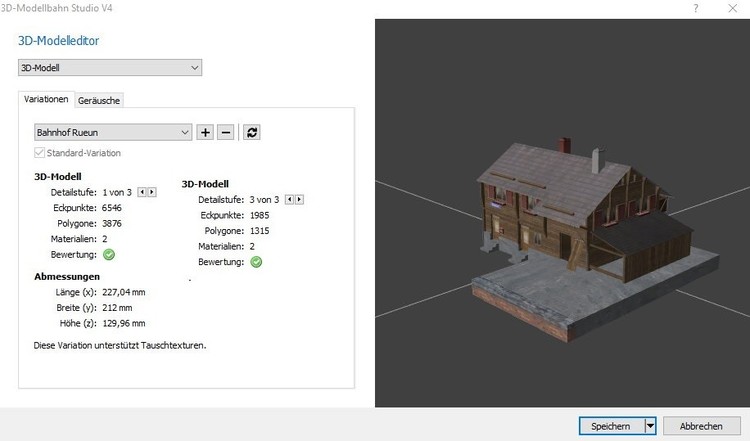
Task: Click the remove variation minus button
Action: [226, 132]
